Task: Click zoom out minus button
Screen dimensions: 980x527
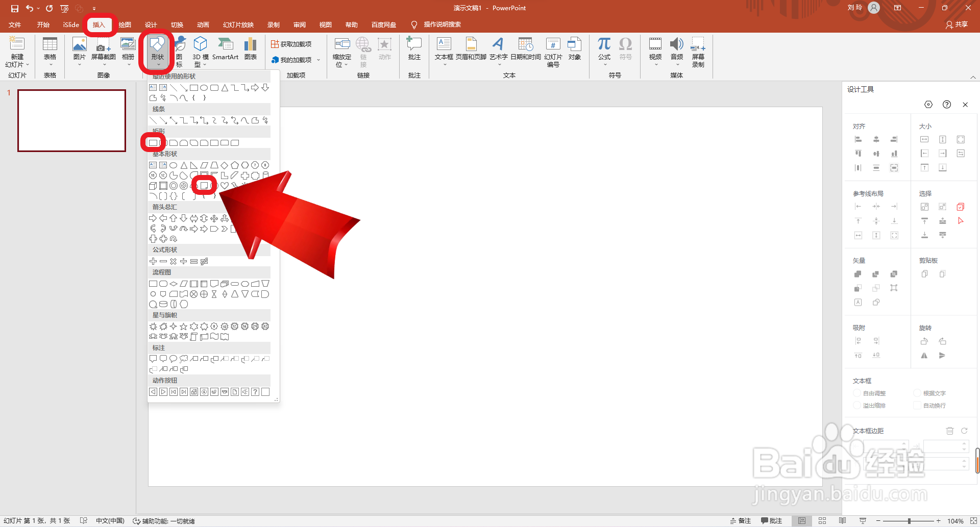Action: [x=878, y=521]
